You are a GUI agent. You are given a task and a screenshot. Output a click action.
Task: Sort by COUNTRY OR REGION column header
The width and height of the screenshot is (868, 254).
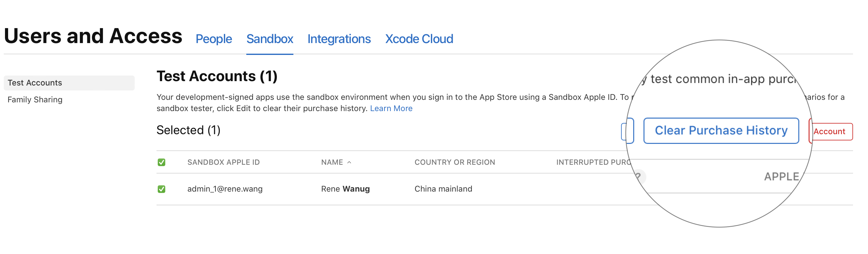click(455, 162)
